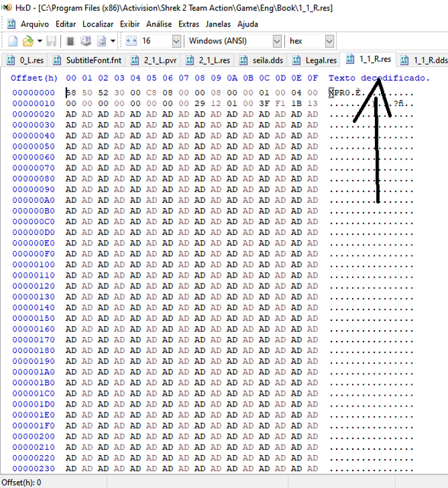The image size is (448, 488).
Task: Select the active 1_1_R.res tab
Action: 369,59
